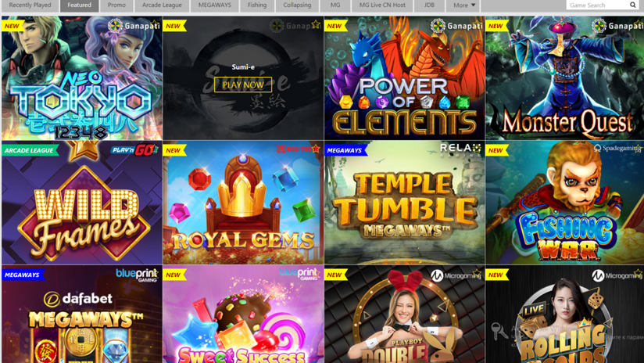Click Play Now on Sumi-e
The width and height of the screenshot is (644, 363).
pos(243,84)
